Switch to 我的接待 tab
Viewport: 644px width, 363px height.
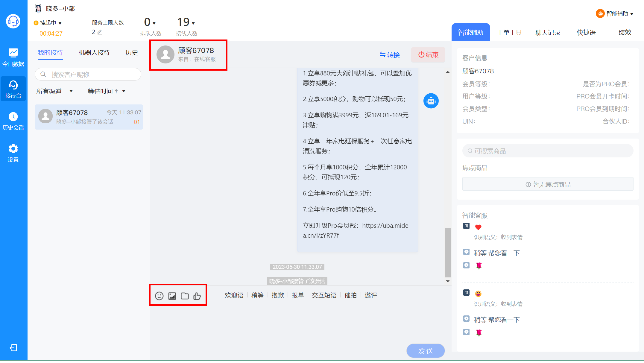tap(50, 53)
